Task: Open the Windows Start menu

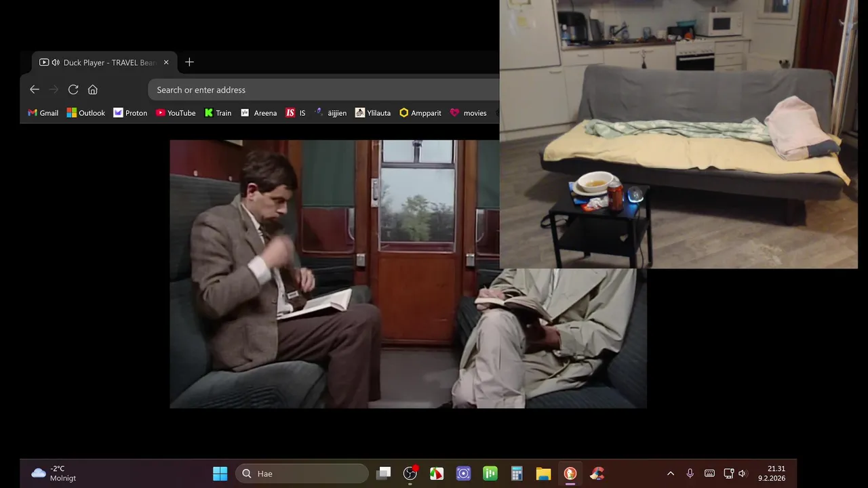Action: pos(220,474)
